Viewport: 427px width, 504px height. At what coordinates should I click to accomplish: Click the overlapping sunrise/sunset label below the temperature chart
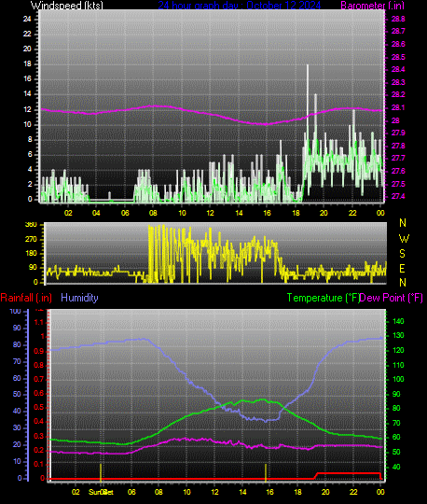(101, 492)
